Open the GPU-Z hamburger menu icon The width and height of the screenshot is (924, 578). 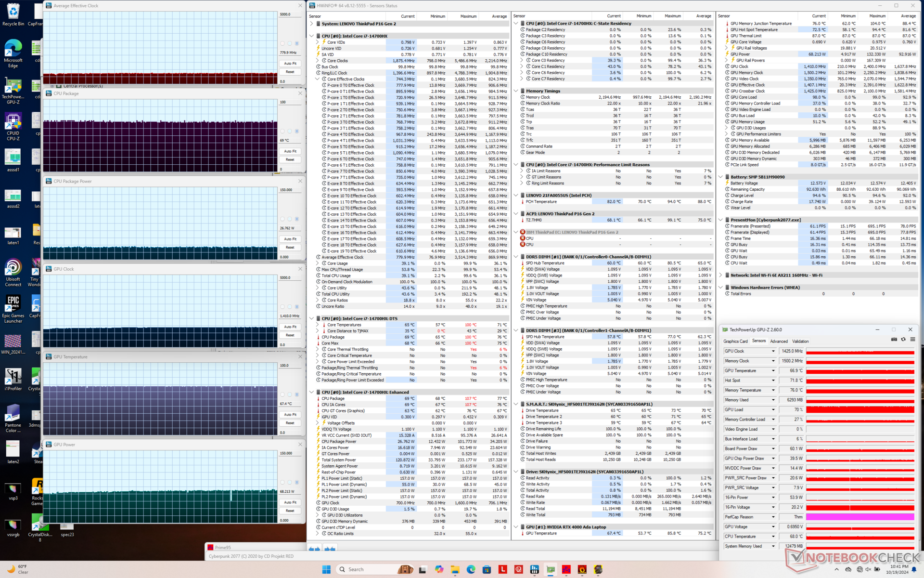click(x=912, y=340)
